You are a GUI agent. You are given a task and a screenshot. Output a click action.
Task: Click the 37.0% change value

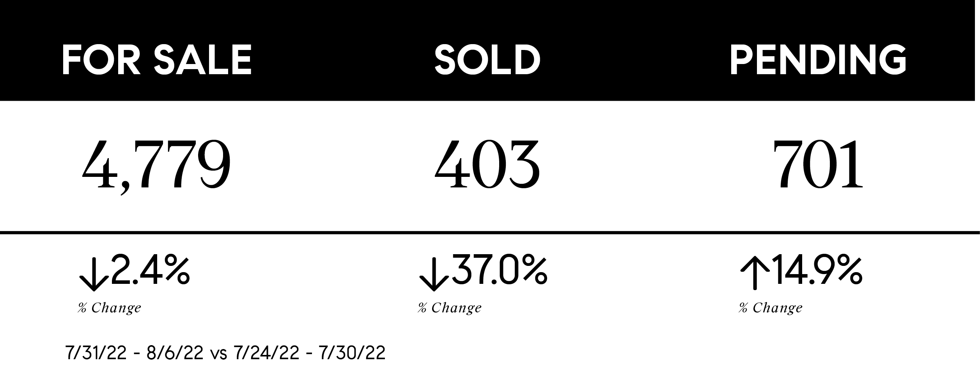click(499, 271)
